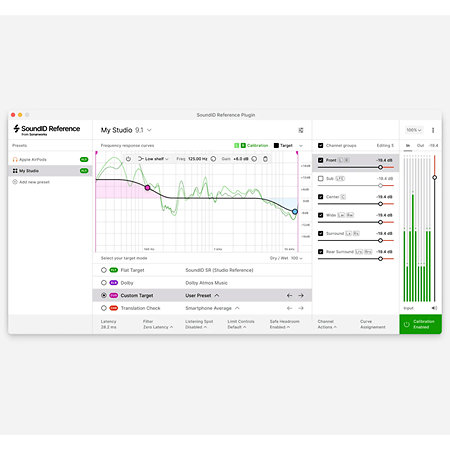The width and height of the screenshot is (450, 450).
Task: Select the Flat Target radio button
Action: pos(104,270)
